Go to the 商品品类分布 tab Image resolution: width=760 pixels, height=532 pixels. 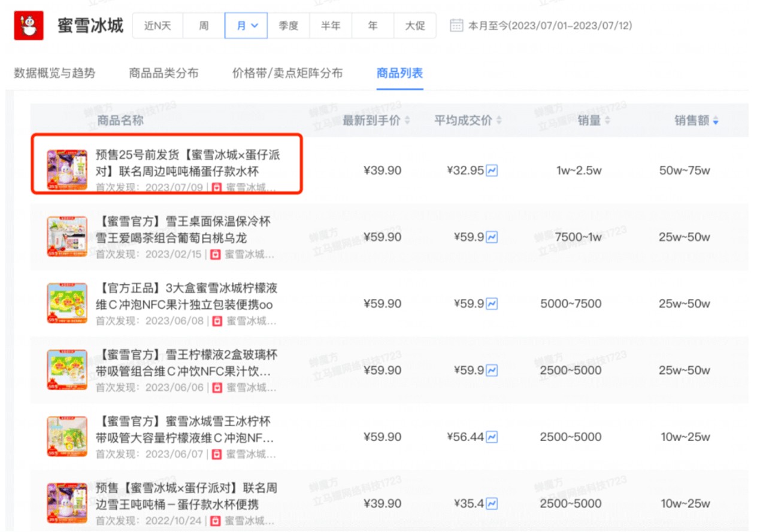click(x=163, y=74)
